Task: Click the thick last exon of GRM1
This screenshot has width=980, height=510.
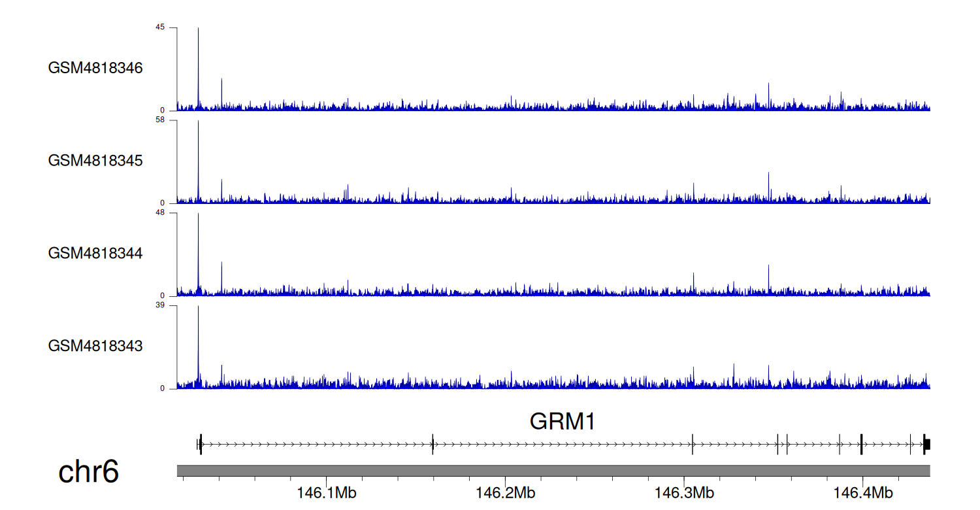Action: [x=926, y=444]
